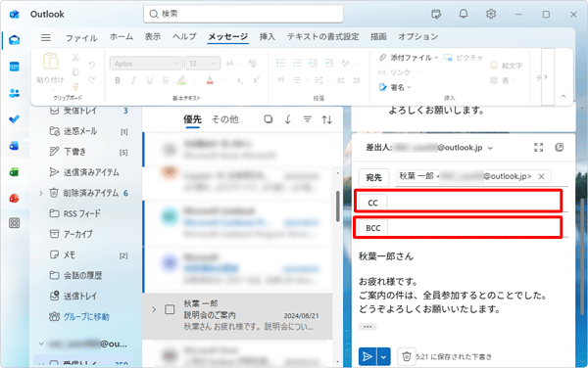Open the People contacts icon

(15, 93)
